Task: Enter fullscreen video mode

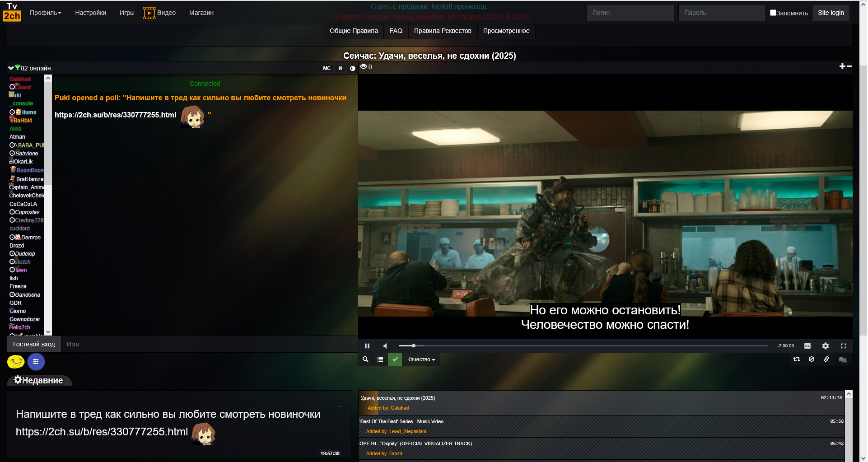Action: [x=844, y=346]
